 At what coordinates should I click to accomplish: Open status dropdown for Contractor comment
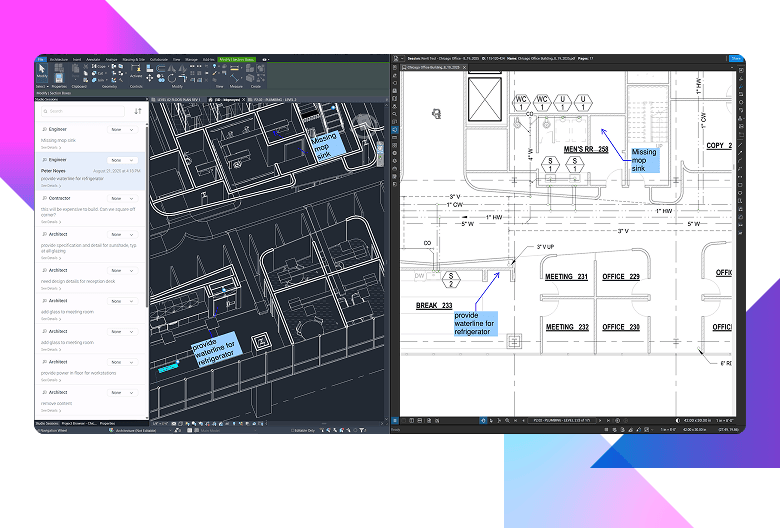119,199
